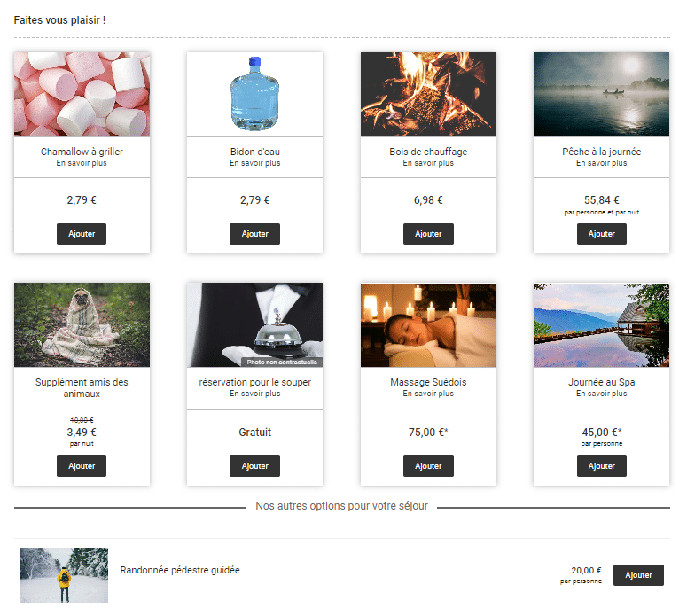Add Chamallow à griller to the booking
Viewport: 687px width, 616px height.
point(82,234)
